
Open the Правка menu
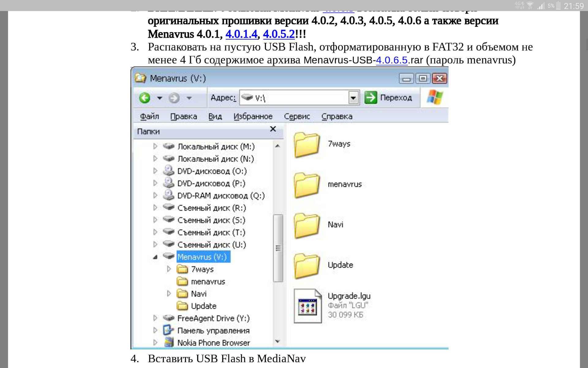[183, 117]
